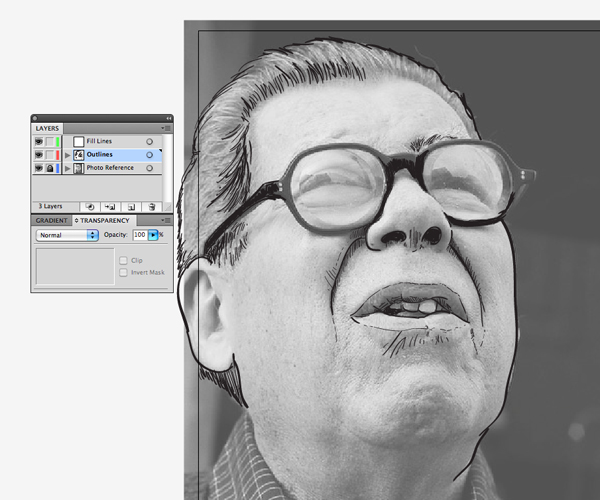Screen dimensions: 600x500
Task: Delete the selected layer with the trash icon
Action: tap(151, 207)
